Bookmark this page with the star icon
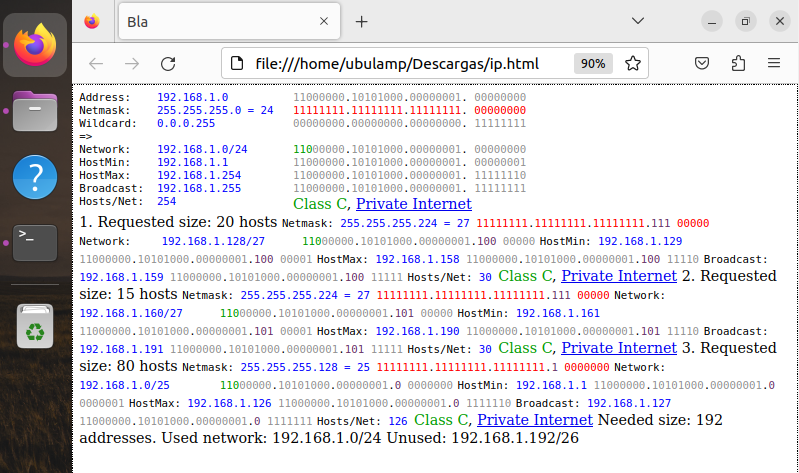 [632, 63]
